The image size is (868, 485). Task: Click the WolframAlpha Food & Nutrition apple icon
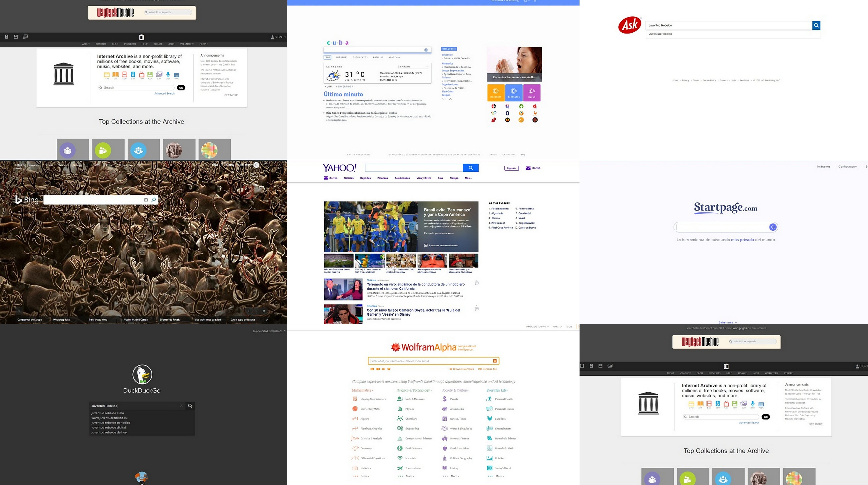coord(444,448)
